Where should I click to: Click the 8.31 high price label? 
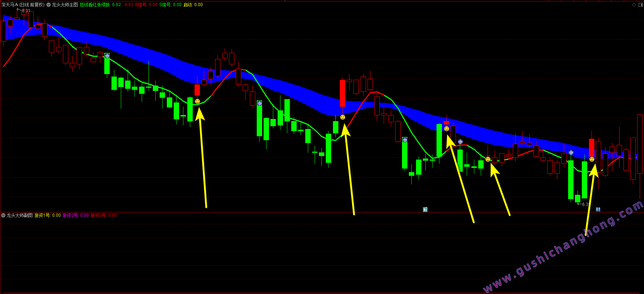tap(26, 11)
